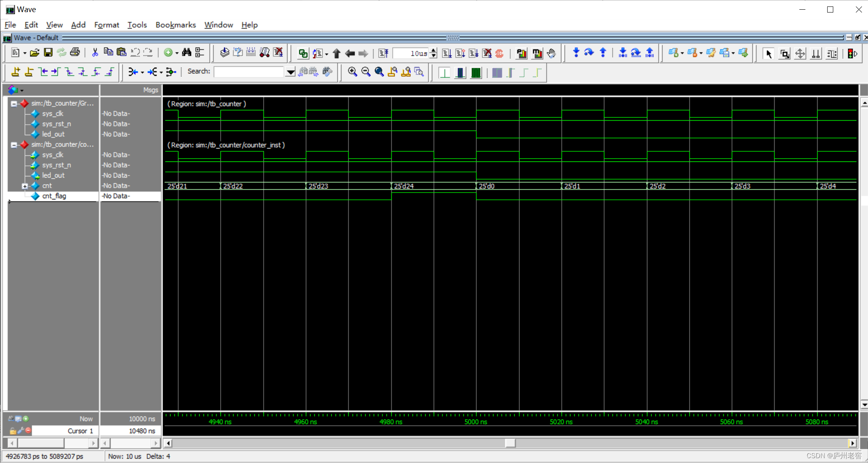Click the Find Previous Falling Edge icon
The image size is (868, 463).
[69, 72]
